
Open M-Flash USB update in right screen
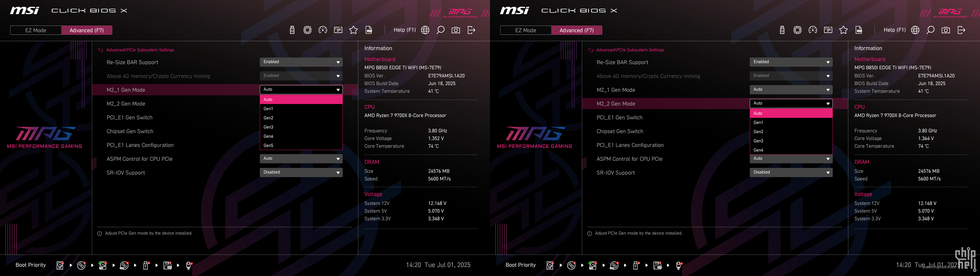782,30
